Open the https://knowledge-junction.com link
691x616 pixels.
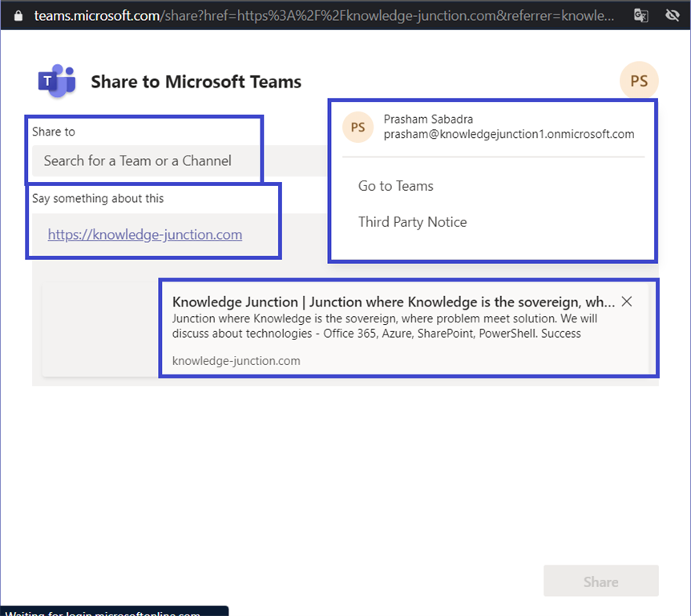pos(145,234)
